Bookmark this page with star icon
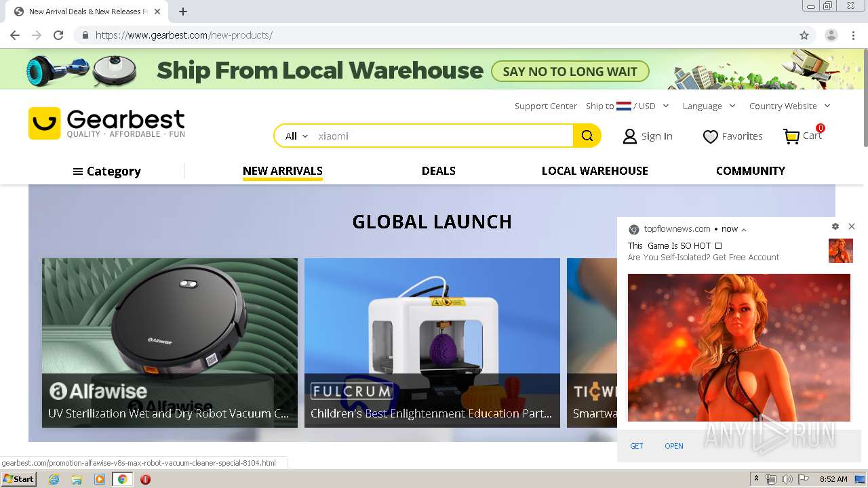Screen dimensions: 868x488 click(804, 35)
